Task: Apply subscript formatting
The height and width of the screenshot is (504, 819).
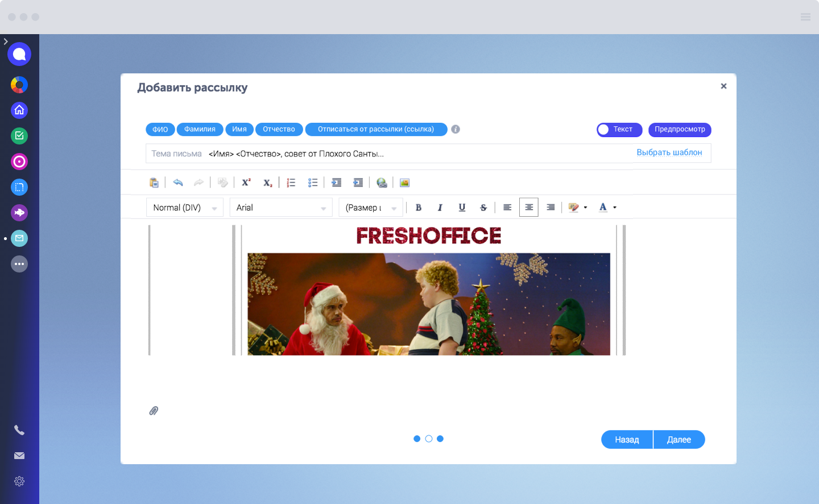Action: [x=268, y=183]
